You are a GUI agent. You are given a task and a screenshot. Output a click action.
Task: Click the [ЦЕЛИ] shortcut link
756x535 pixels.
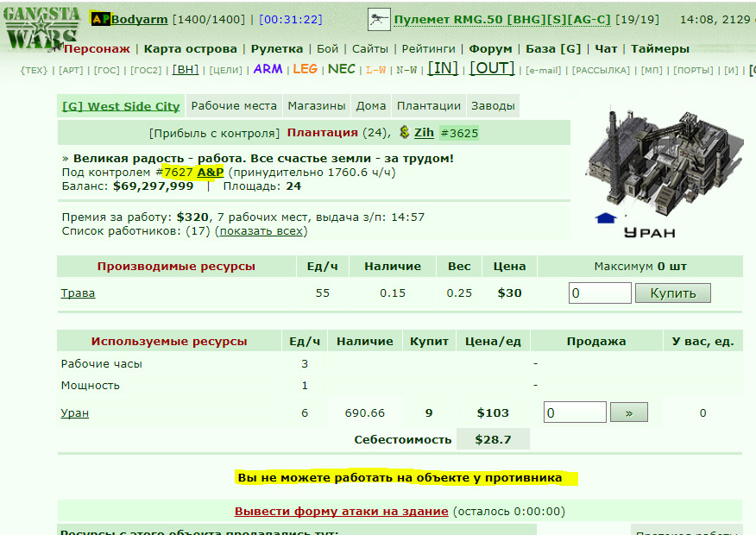click(225, 71)
